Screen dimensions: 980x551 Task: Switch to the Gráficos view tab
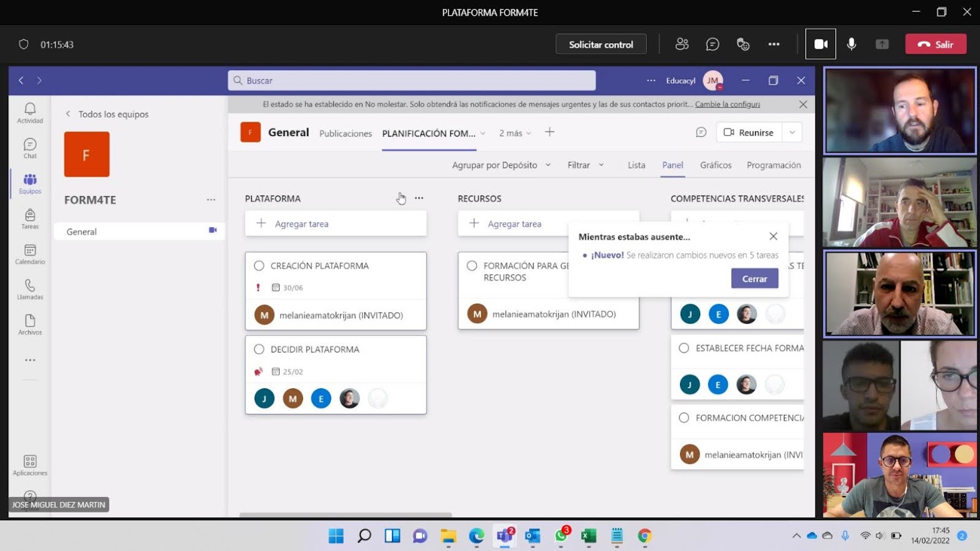click(715, 165)
